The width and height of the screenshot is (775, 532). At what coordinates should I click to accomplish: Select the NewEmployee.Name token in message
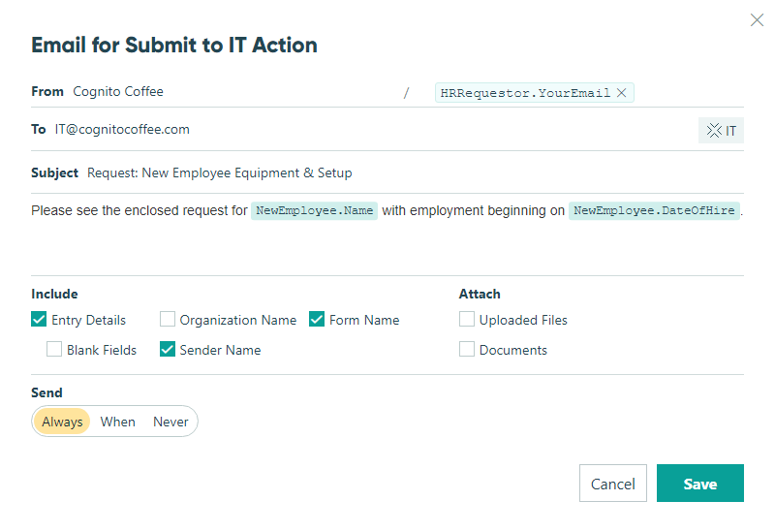point(314,210)
